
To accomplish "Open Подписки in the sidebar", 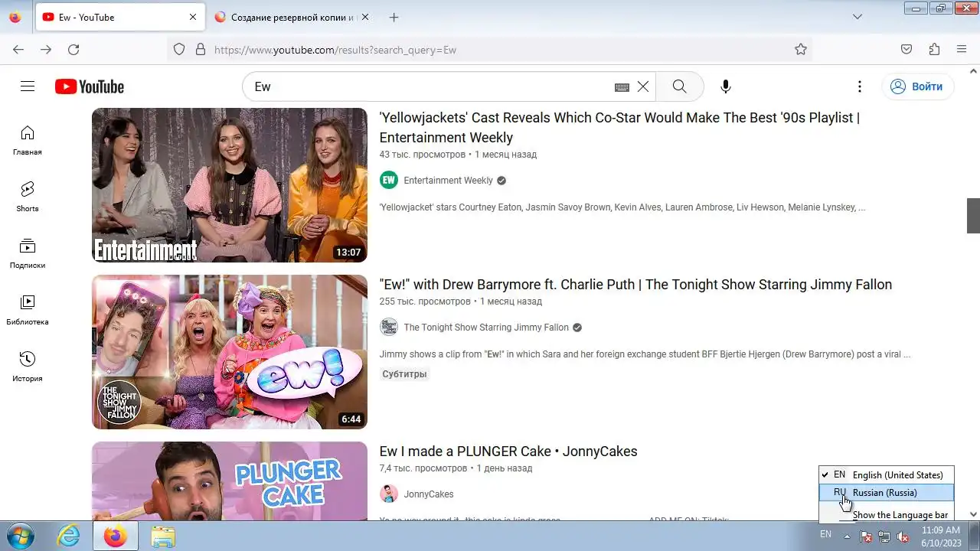I will (x=28, y=254).
